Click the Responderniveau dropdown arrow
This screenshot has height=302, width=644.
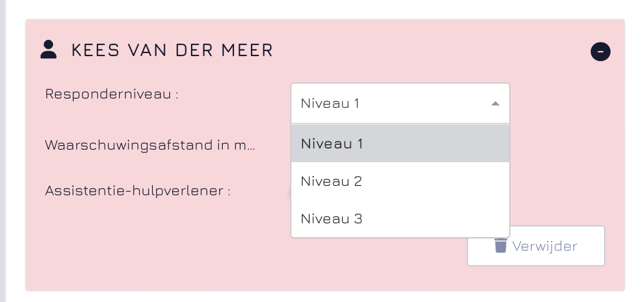(495, 104)
